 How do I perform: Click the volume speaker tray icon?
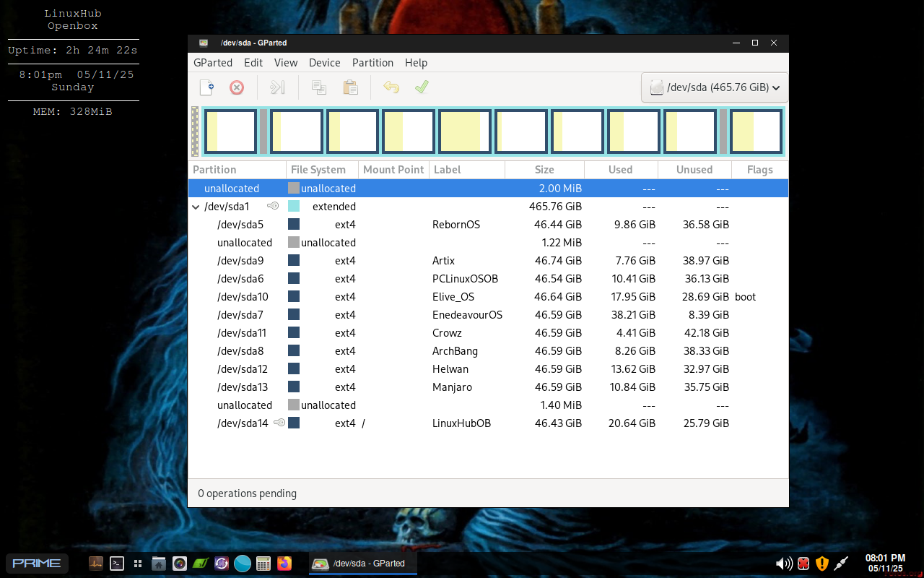point(783,564)
